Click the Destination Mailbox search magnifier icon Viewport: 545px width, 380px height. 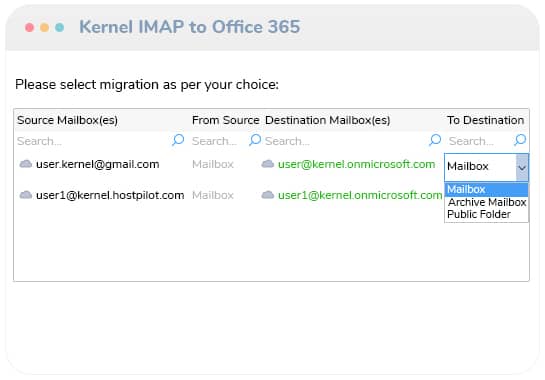(x=435, y=140)
